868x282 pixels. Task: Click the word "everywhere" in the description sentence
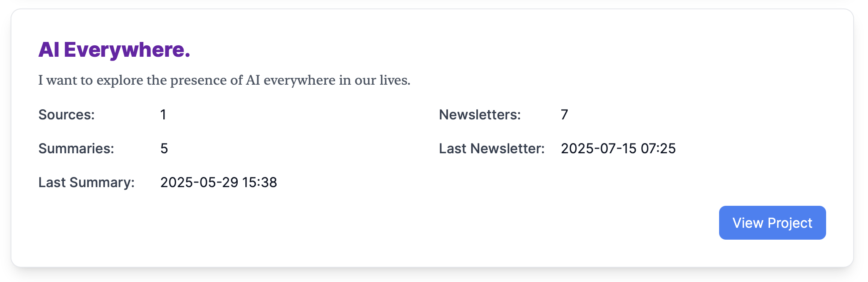tap(299, 80)
